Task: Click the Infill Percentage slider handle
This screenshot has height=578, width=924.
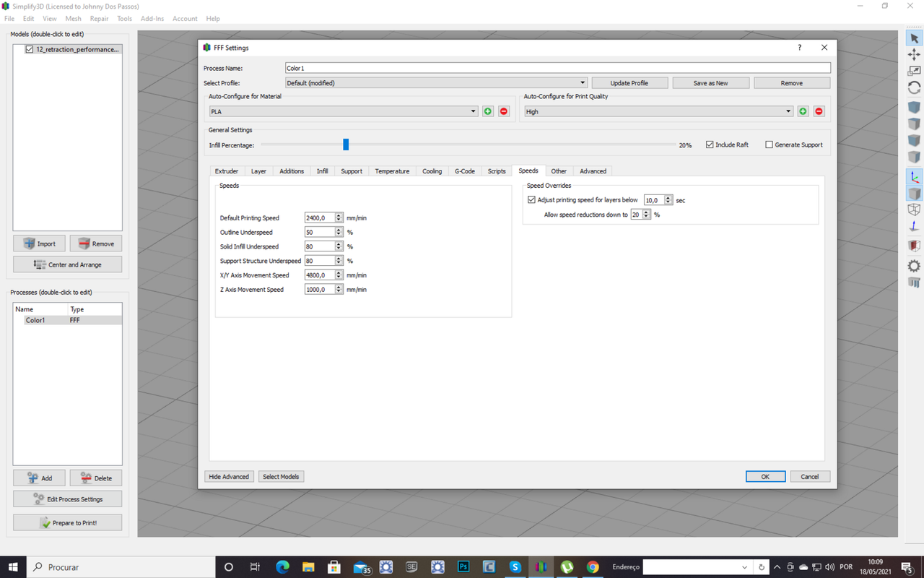Action: [x=346, y=144]
